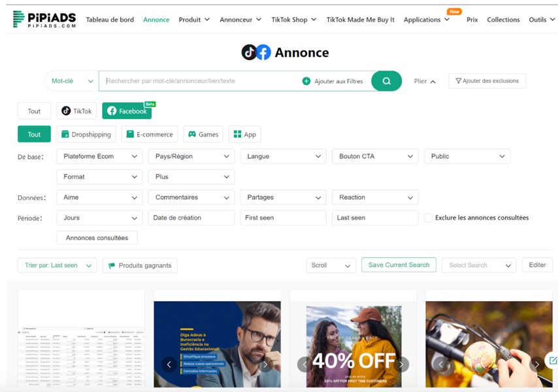Open the Trier par: Last seen dropdown
Screen dimensions: 558x392
[x=57, y=265]
